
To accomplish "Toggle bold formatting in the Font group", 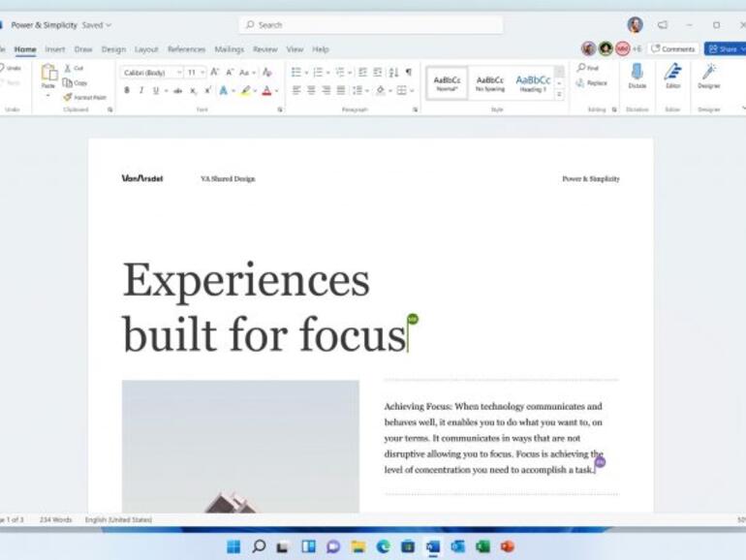I will (x=127, y=90).
